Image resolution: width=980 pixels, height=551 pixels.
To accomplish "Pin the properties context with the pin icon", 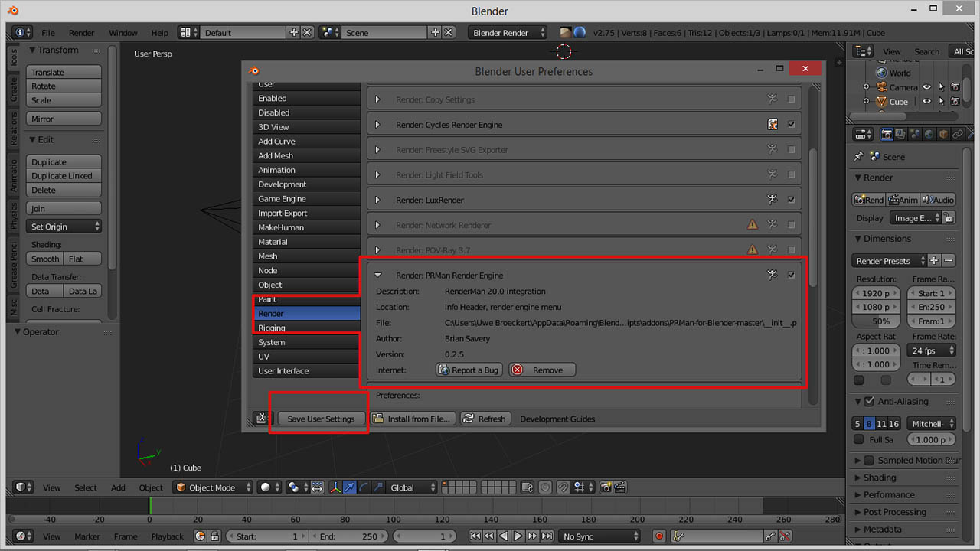I will tap(858, 156).
